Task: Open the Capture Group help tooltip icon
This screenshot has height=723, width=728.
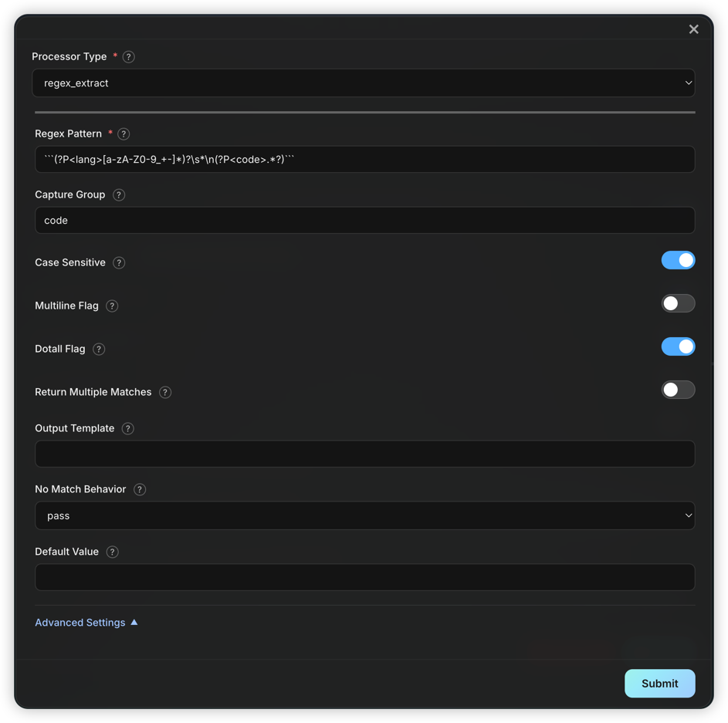Action: tap(119, 195)
